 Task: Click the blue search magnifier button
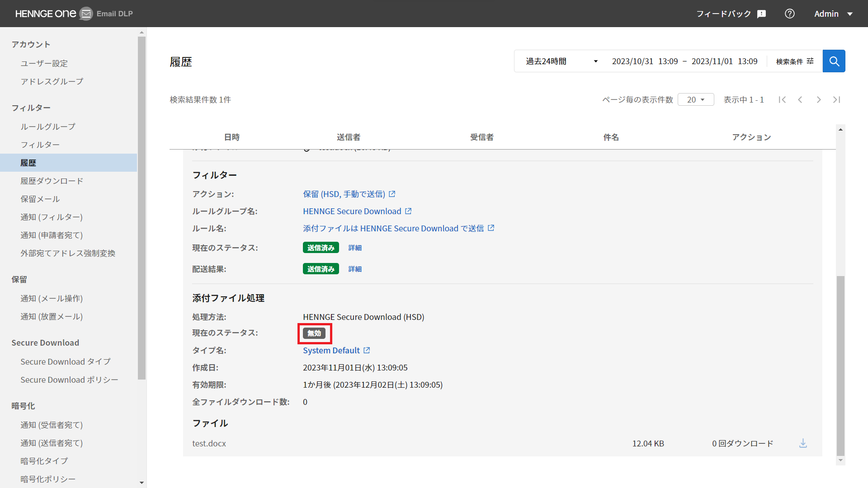pyautogui.click(x=834, y=61)
